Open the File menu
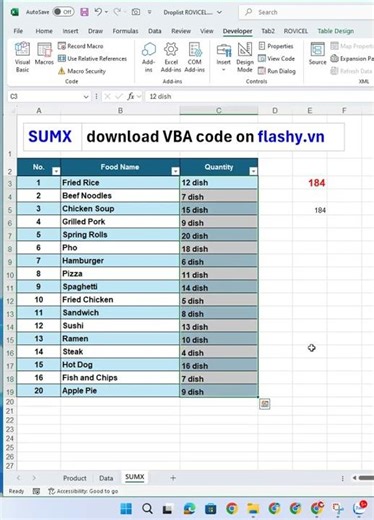The image size is (374, 520). click(x=18, y=31)
